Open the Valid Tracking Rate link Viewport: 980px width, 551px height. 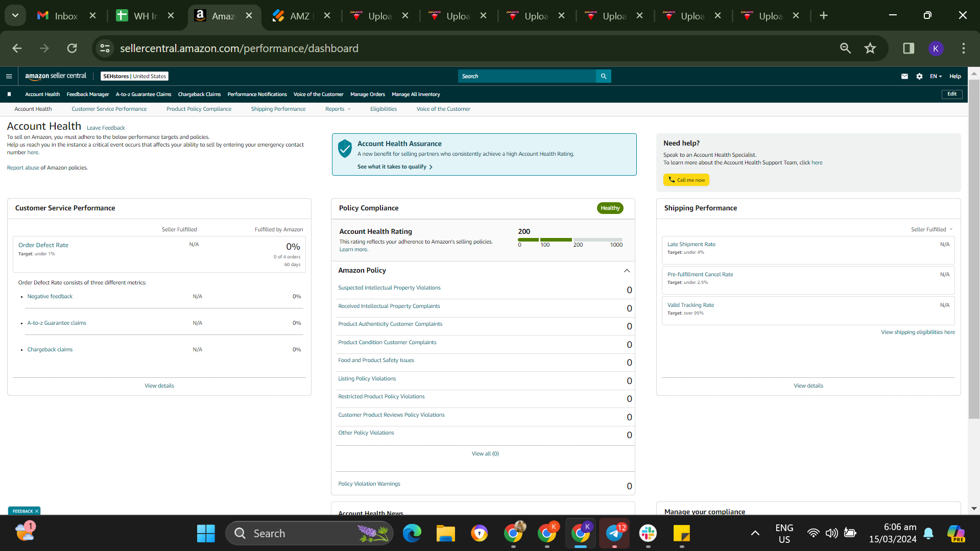(x=690, y=305)
